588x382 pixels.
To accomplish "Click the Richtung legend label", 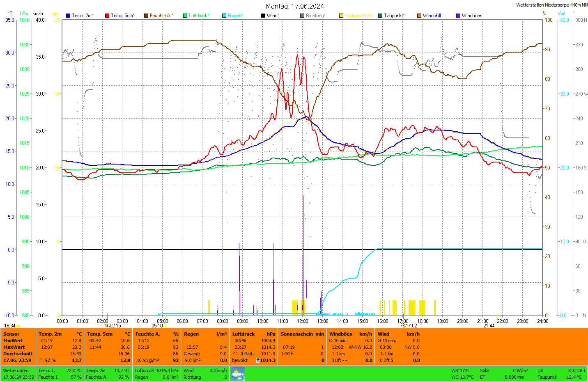I will [315, 16].
